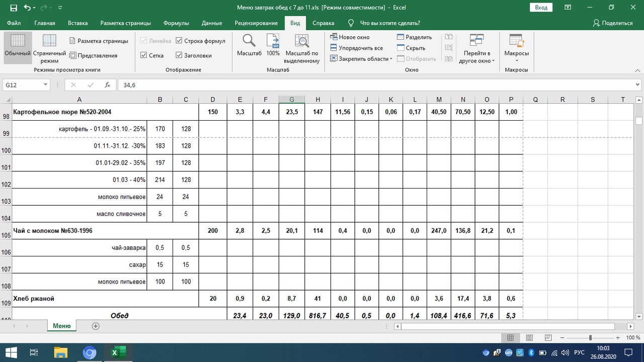
Task: Uncheck the Headings (Заголовки) checkbox
Action: [x=179, y=55]
